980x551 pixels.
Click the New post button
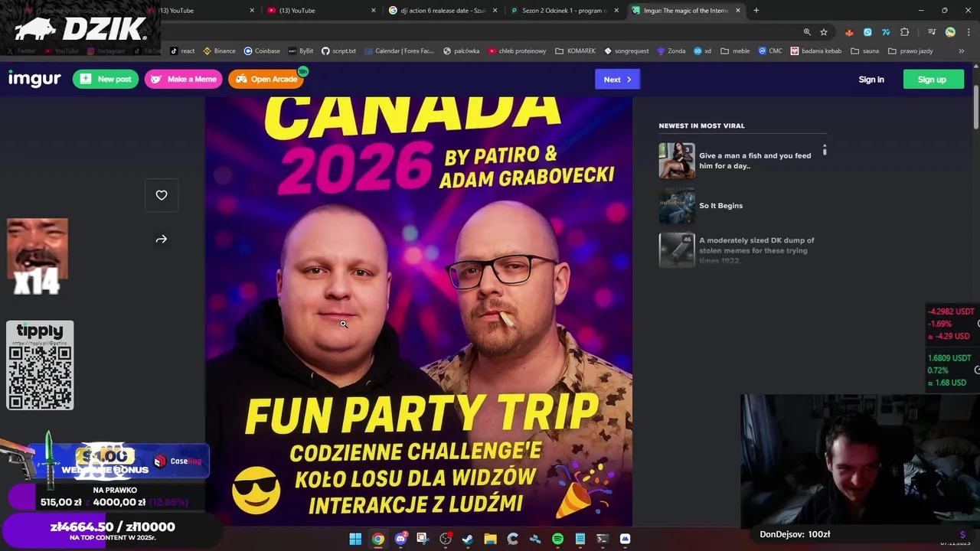point(106,80)
